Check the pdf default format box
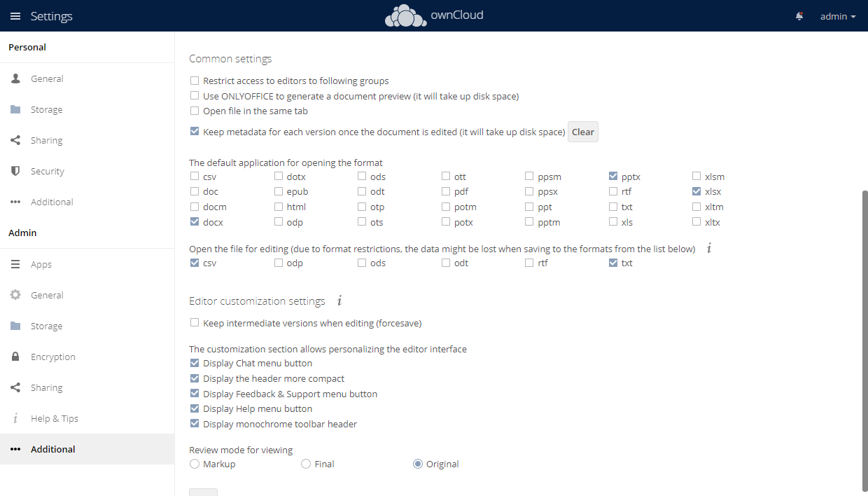868x496 pixels. (x=446, y=191)
